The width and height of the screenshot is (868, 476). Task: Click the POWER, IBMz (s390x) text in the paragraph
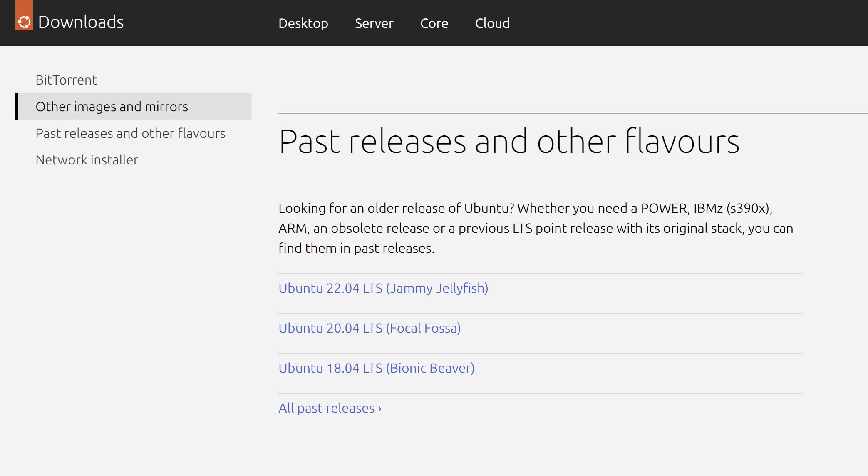point(706,208)
